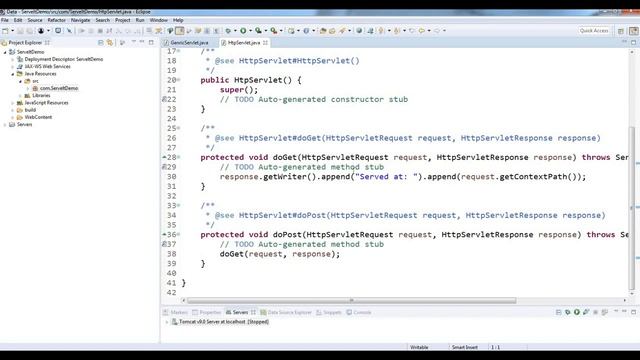Image resolution: width=640 pixels, height=360 pixels.
Task: Click the Search flashlight toolbar icon
Action: (x=342, y=31)
